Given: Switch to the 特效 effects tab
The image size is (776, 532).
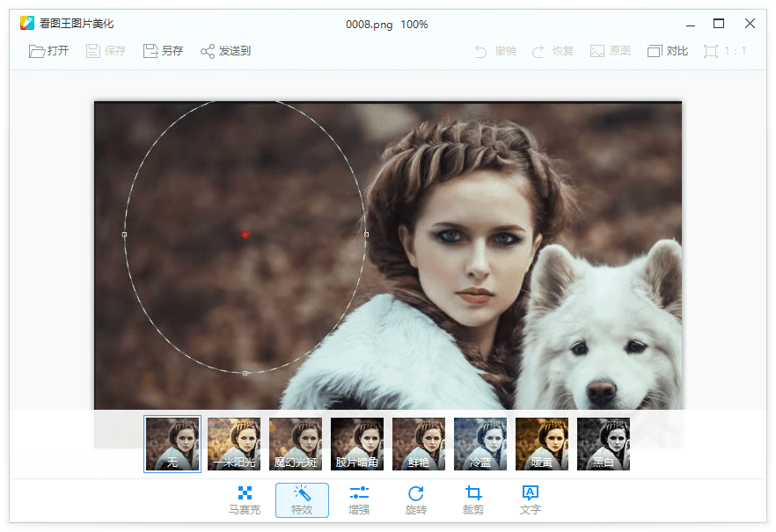Looking at the screenshot, I should coord(302,498).
